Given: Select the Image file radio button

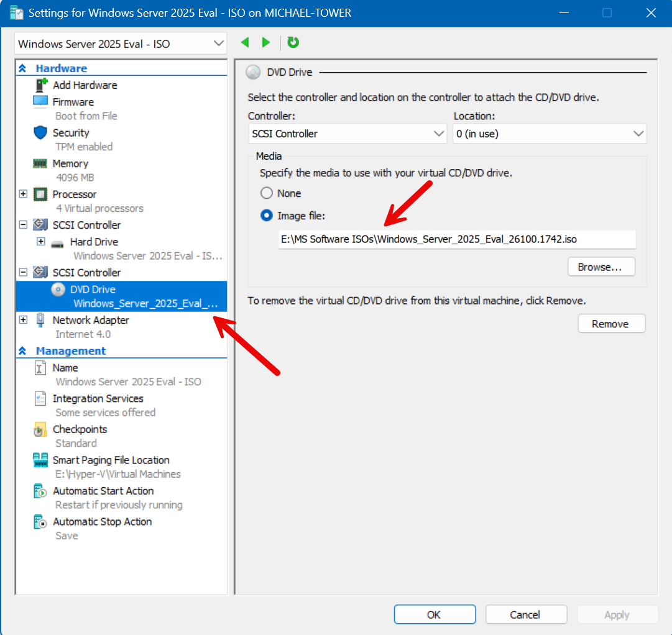Looking at the screenshot, I should click(267, 216).
